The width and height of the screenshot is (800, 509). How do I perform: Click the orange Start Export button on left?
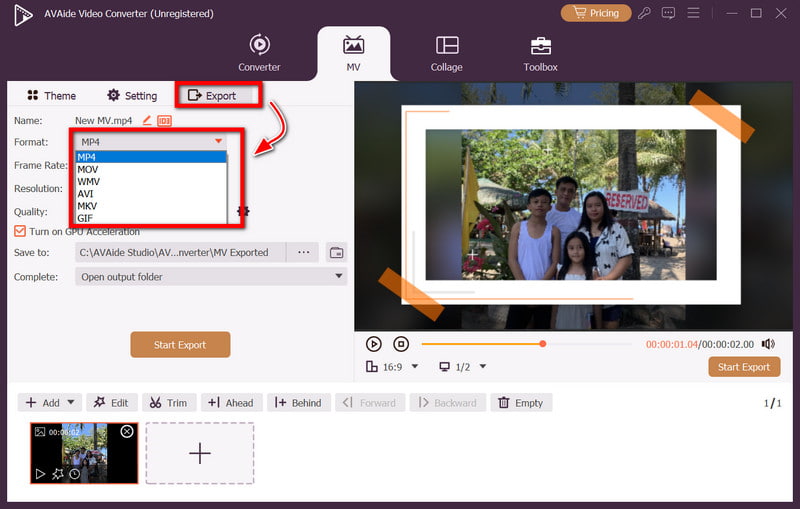coord(180,345)
